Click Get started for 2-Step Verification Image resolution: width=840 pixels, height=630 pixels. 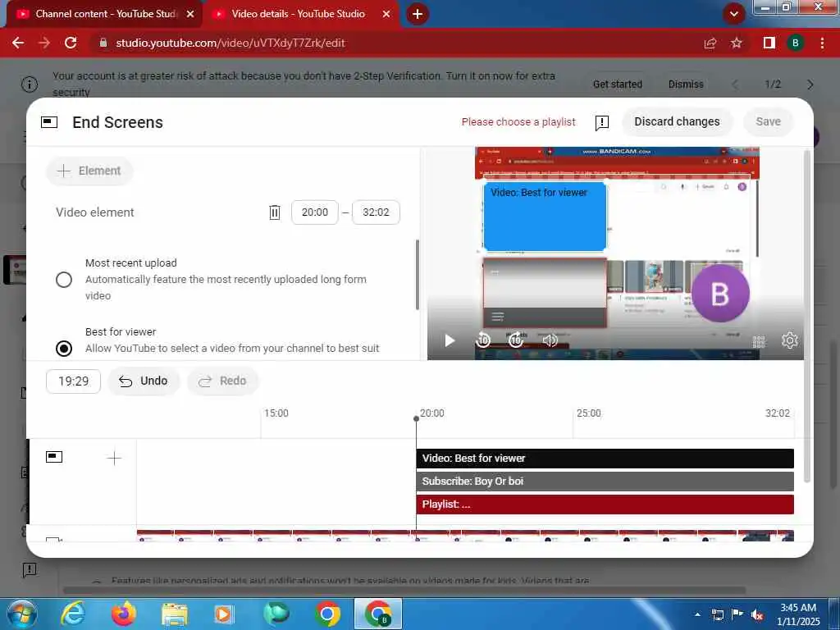point(617,84)
